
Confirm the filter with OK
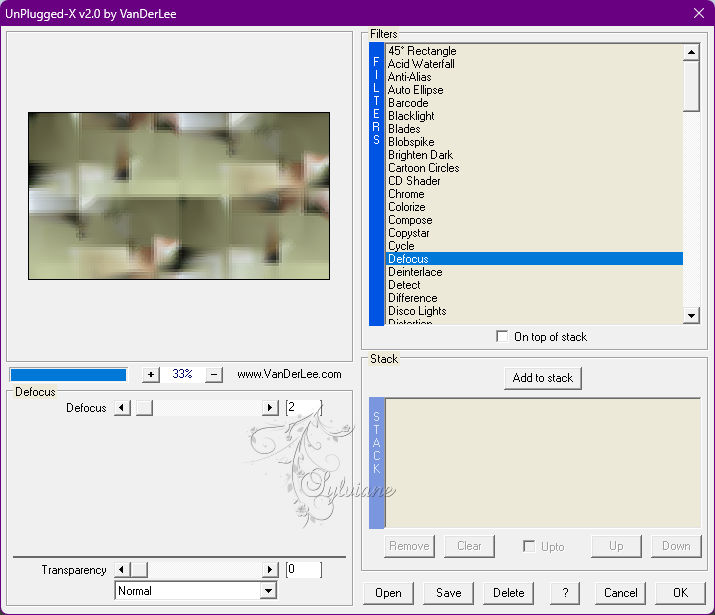pyautogui.click(x=680, y=593)
